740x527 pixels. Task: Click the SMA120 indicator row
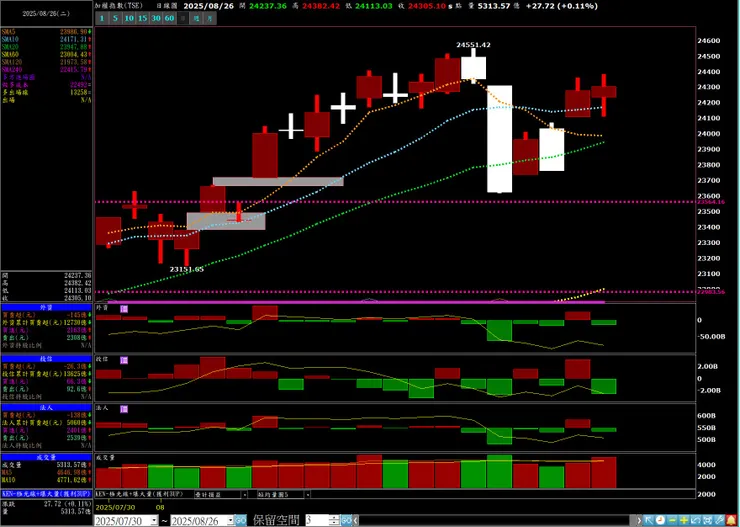(x=46, y=62)
